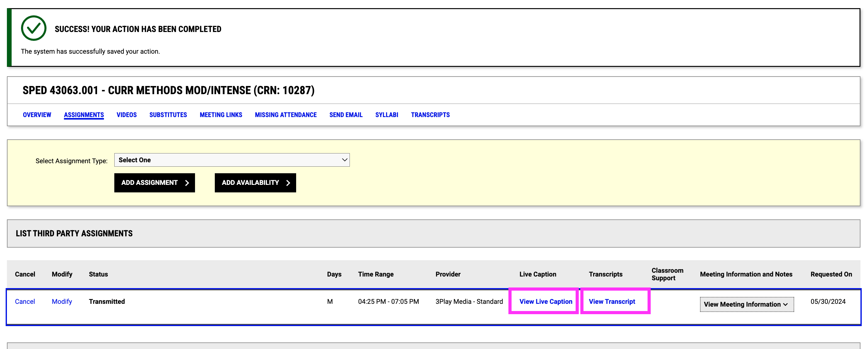
Task: Click the Provider column header
Action: click(x=448, y=274)
